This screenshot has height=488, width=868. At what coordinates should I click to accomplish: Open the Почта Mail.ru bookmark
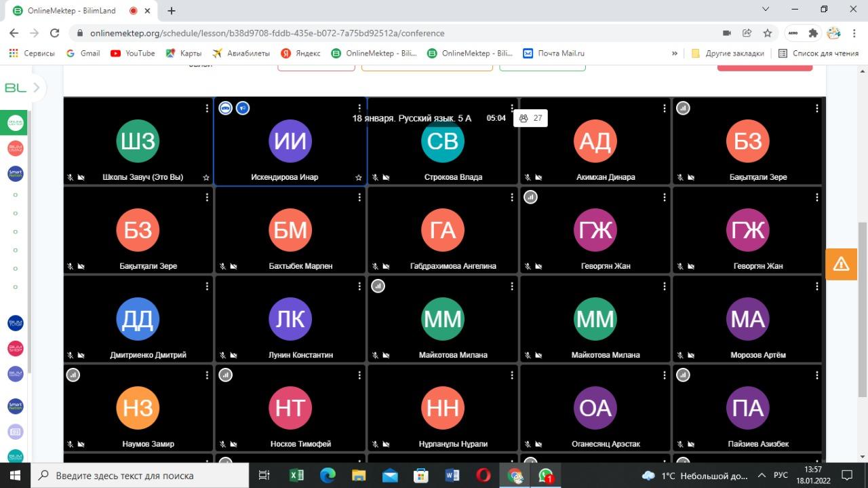tap(553, 53)
